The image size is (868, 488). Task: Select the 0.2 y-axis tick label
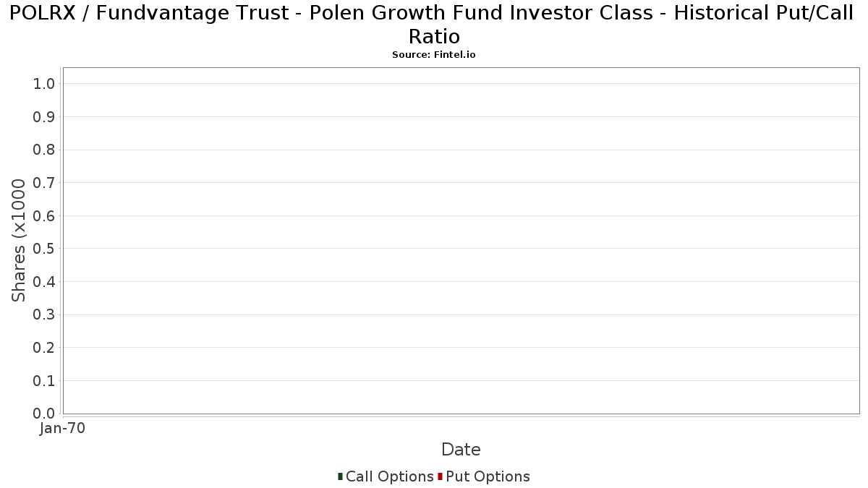pos(44,348)
